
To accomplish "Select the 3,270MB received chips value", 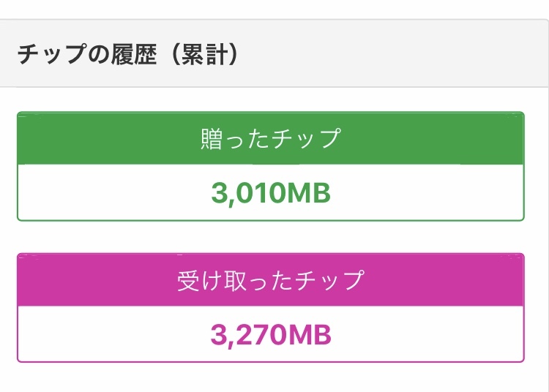I will (271, 335).
